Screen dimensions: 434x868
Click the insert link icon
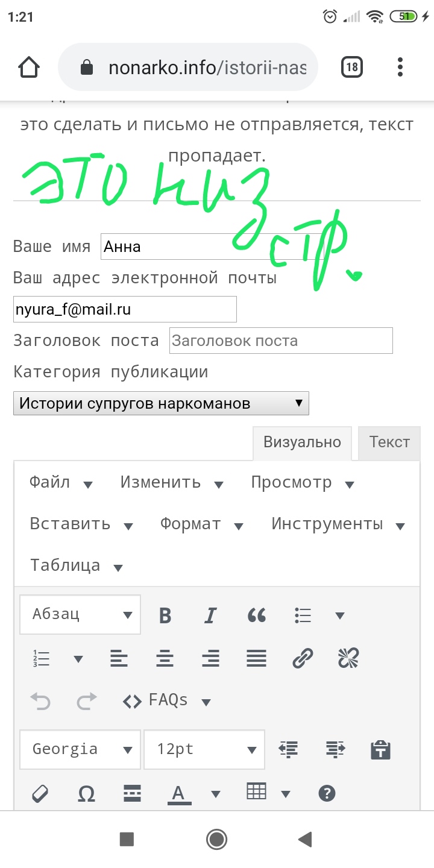pos(303,658)
